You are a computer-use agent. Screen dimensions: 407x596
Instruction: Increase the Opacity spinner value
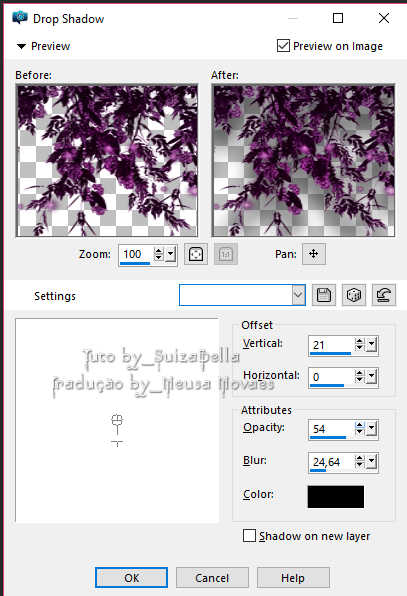click(359, 425)
